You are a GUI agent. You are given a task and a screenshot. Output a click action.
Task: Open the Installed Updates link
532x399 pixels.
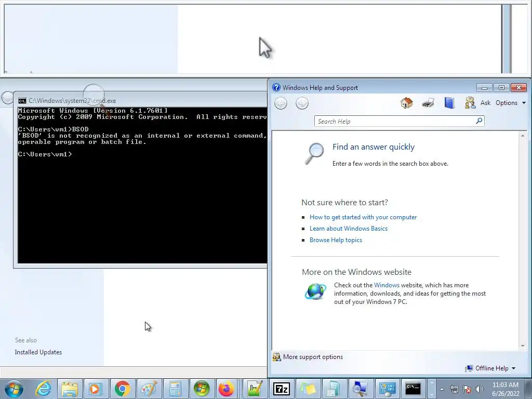(38, 352)
